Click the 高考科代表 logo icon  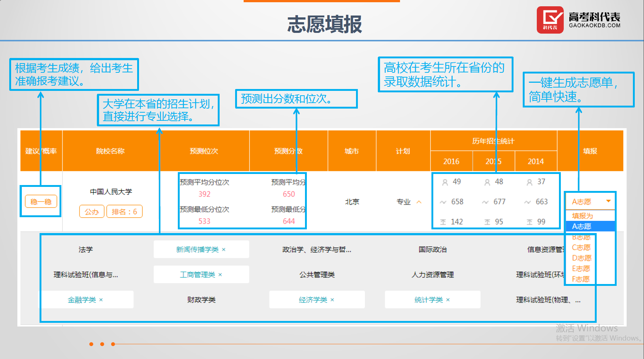click(x=550, y=20)
